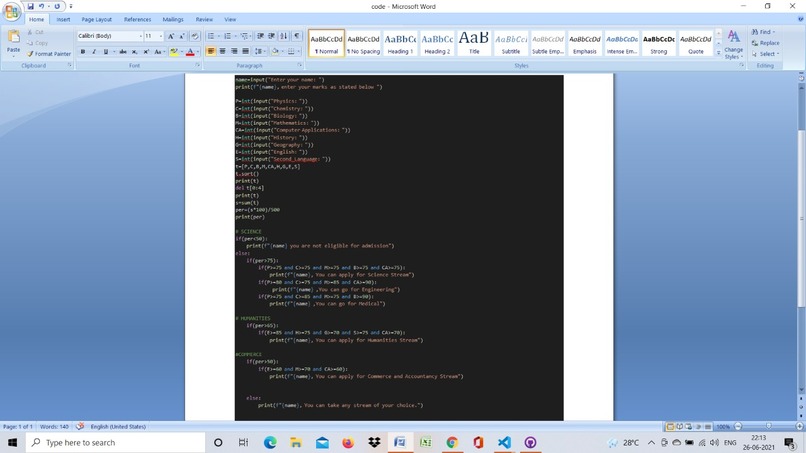Viewport: 806px width, 453px height.
Task: Select Align Text Right
Action: click(234, 51)
